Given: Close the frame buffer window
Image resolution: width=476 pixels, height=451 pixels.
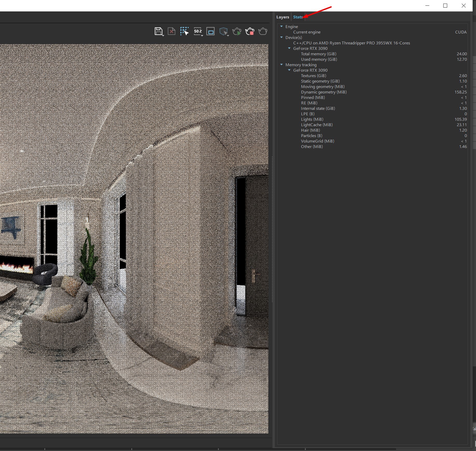Looking at the screenshot, I should tap(464, 6).
